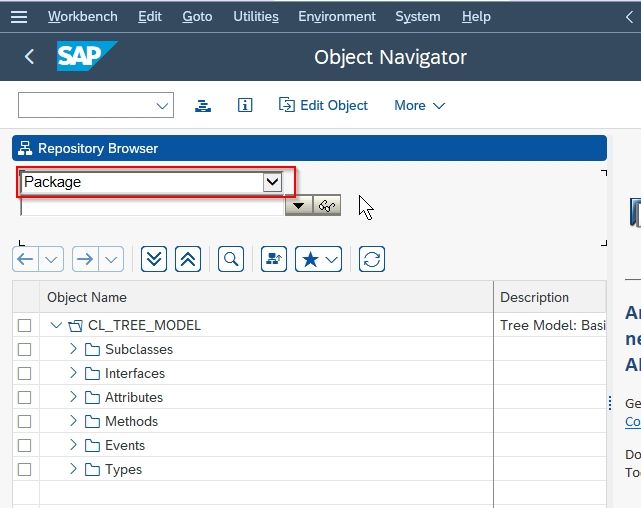Open the object name history dropdown arrow
The height and width of the screenshot is (508, 641).
(299, 206)
